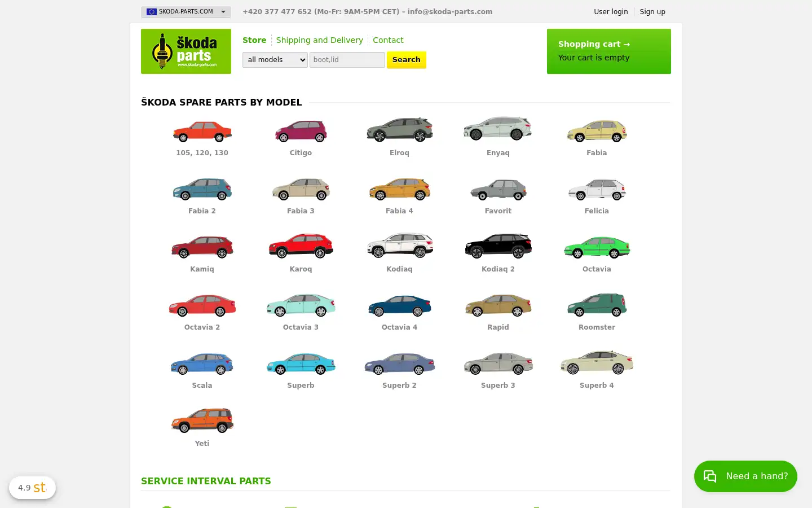Click the Octavia 3 text label

pyautogui.click(x=301, y=327)
